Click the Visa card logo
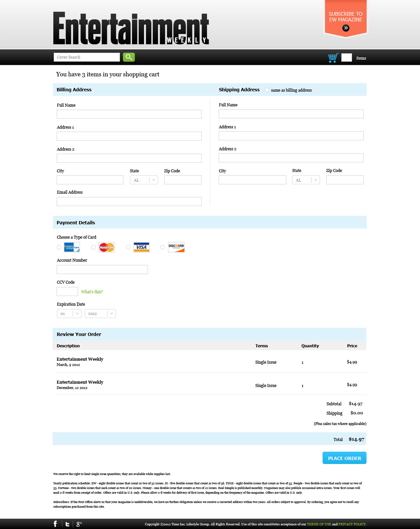The image size is (420, 529). click(141, 247)
